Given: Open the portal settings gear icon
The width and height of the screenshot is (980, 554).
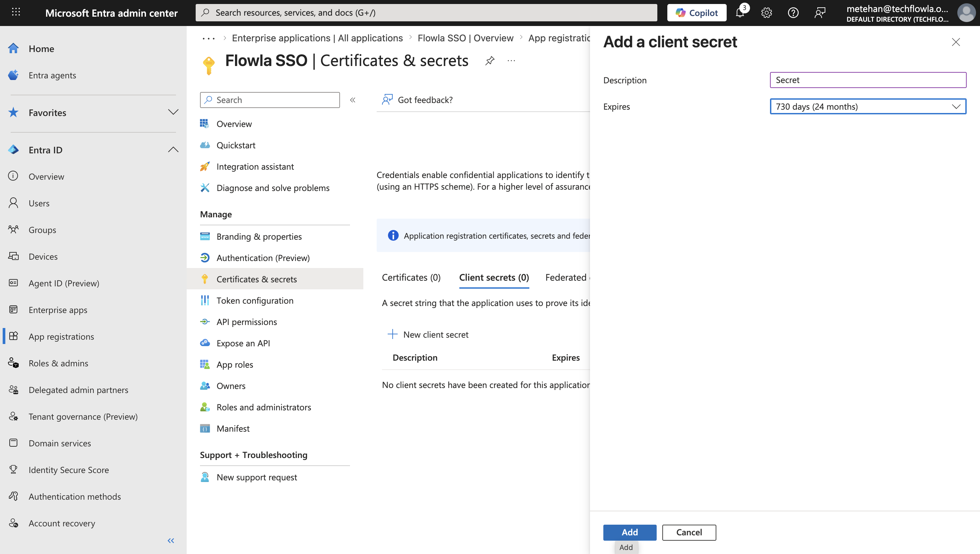Looking at the screenshot, I should tap(766, 13).
